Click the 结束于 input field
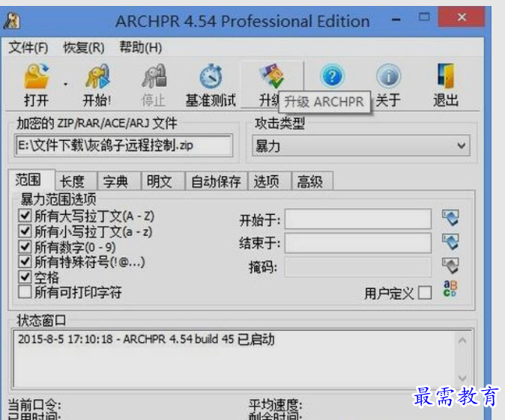The image size is (505, 420). [x=358, y=243]
